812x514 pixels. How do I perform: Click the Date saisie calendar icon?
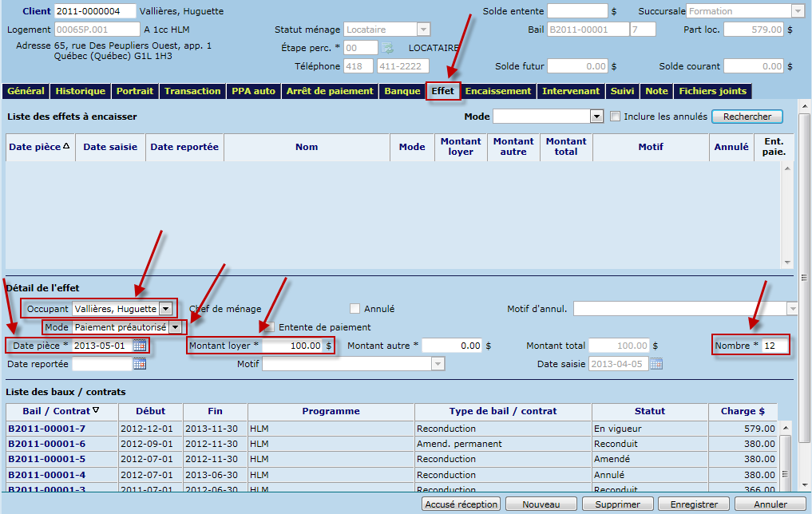pyautogui.click(x=656, y=364)
